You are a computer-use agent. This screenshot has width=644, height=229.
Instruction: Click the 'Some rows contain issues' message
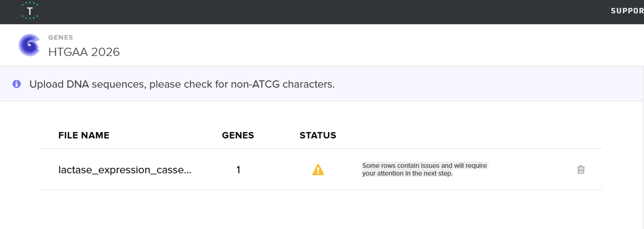tap(424, 165)
